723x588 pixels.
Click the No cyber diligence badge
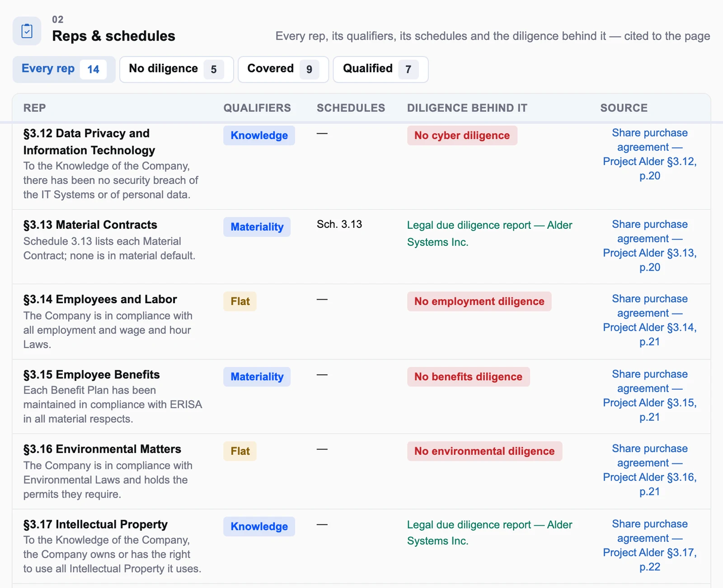pos(462,136)
